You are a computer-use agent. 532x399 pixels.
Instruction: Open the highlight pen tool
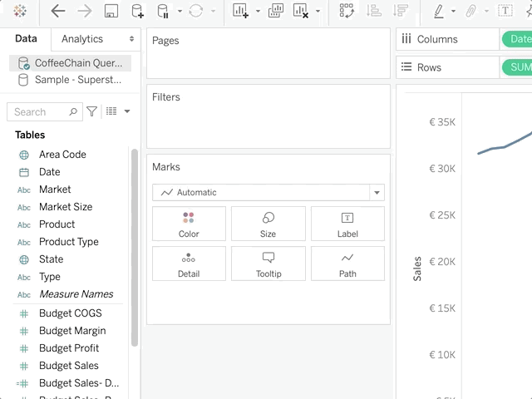[x=438, y=11]
